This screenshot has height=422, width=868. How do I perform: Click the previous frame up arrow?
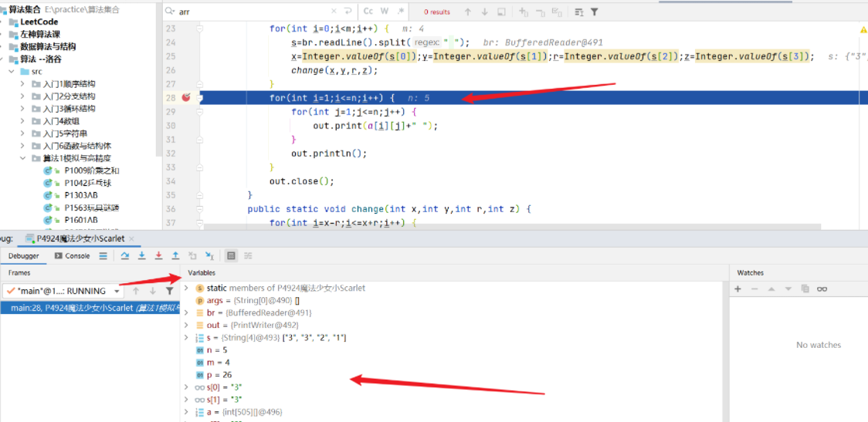coord(135,291)
